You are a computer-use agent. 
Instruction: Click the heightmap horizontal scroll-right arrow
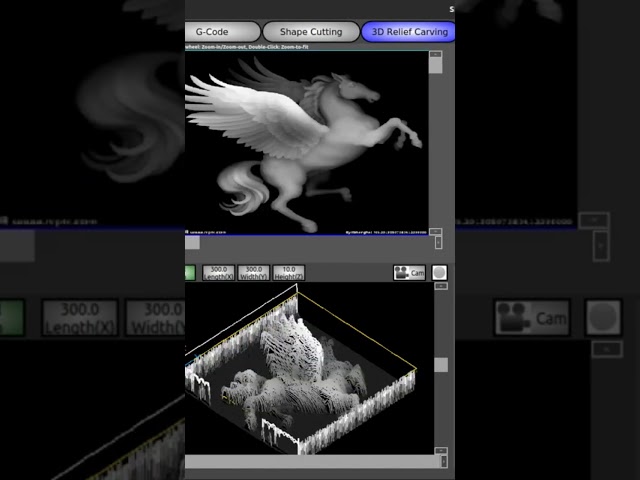click(438, 242)
